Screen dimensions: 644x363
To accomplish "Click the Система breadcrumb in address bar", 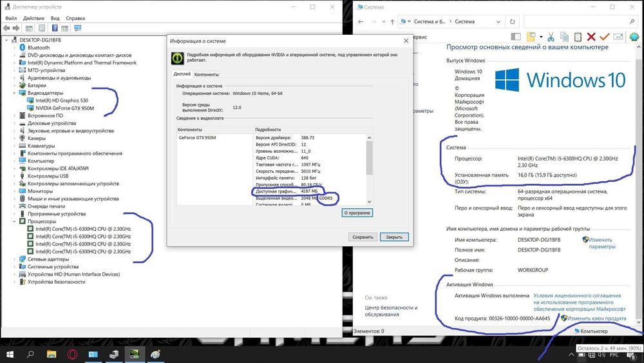I will 464,22.
